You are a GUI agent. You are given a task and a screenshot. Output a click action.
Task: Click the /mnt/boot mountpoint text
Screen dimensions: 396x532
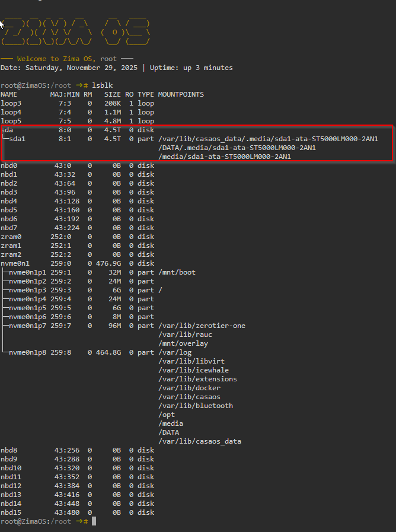click(177, 272)
